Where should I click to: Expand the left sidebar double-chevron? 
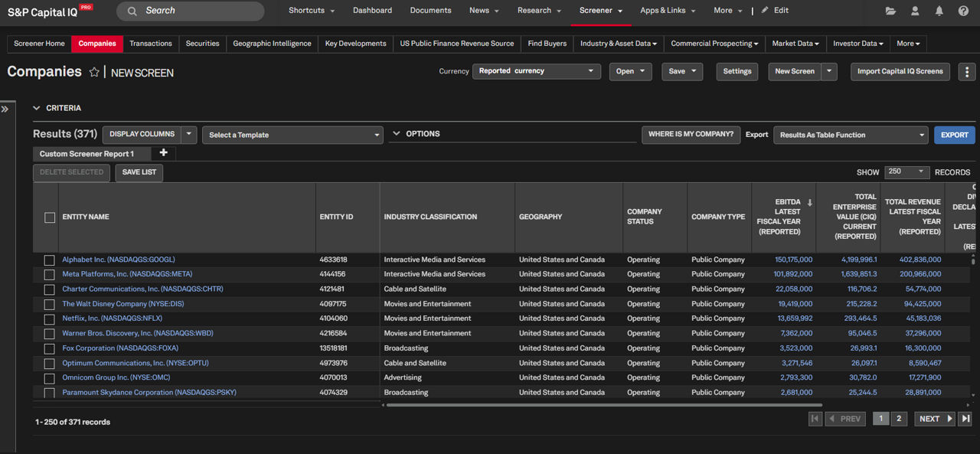click(5, 109)
